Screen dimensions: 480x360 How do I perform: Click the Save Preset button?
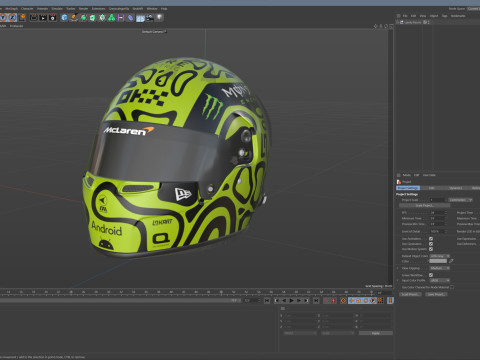point(436,294)
